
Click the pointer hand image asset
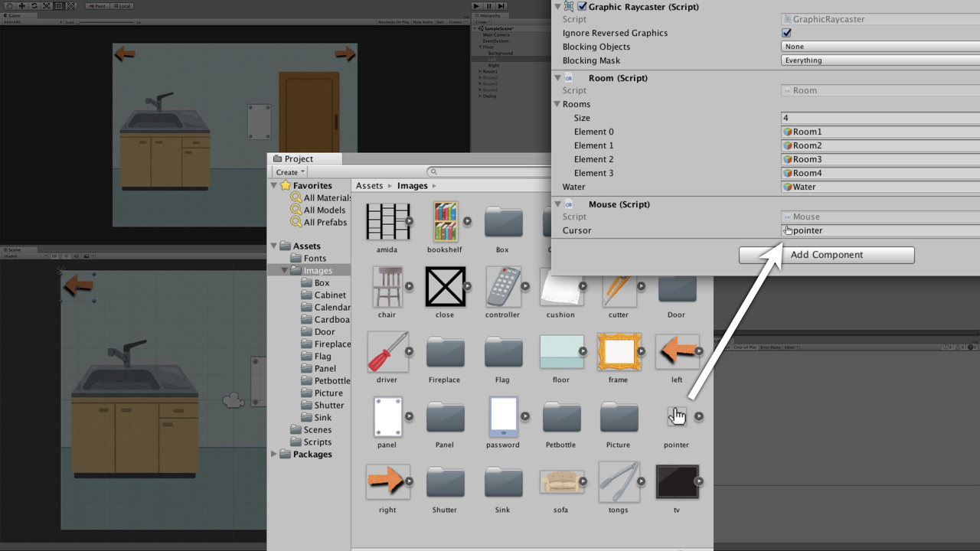[677, 417]
